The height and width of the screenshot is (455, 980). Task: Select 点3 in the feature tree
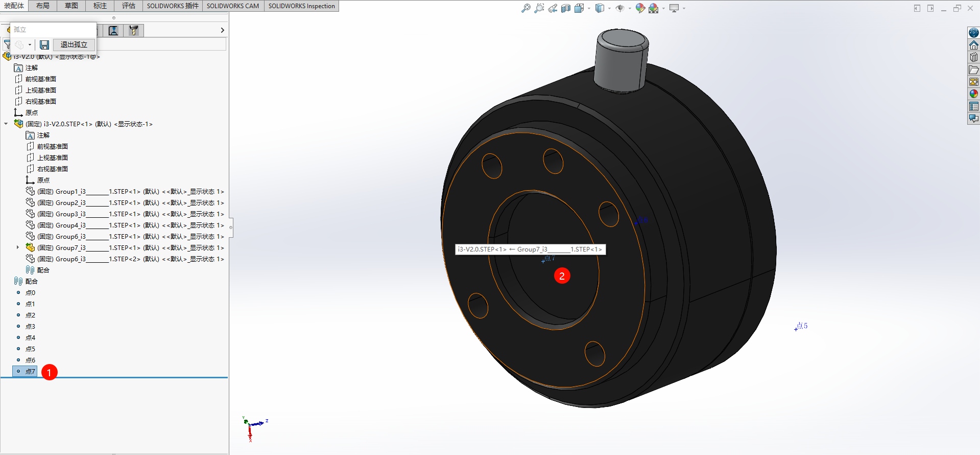point(31,326)
